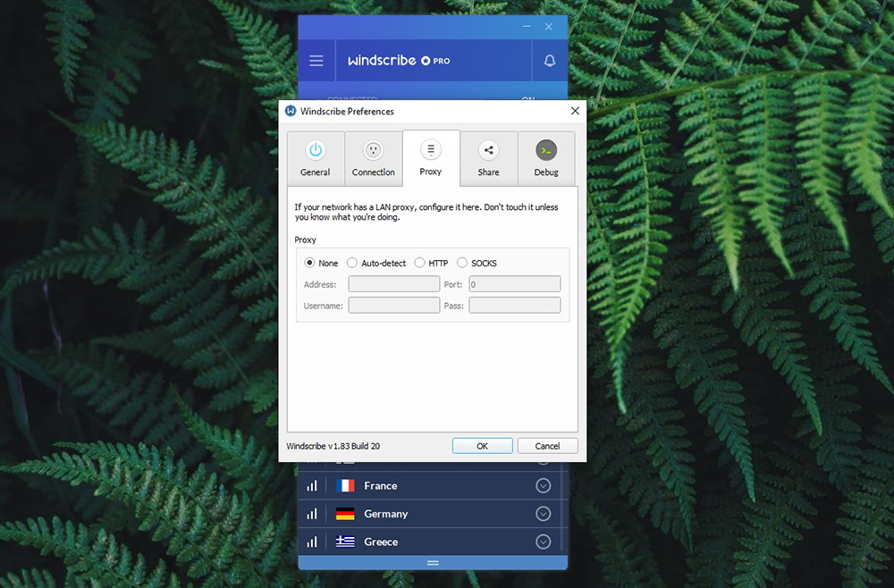Expand the Greece server locations
Viewport: 894px width, 588px height.
(543, 542)
